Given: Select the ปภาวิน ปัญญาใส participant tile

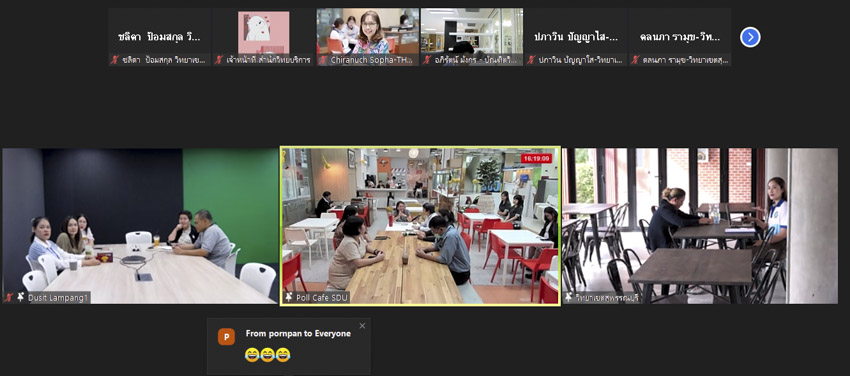Looking at the screenshot, I should (576, 37).
